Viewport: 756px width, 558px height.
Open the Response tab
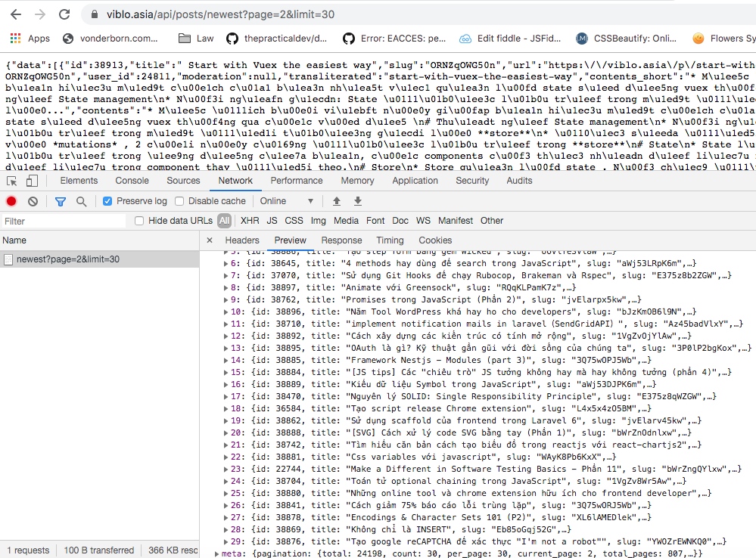(341, 240)
